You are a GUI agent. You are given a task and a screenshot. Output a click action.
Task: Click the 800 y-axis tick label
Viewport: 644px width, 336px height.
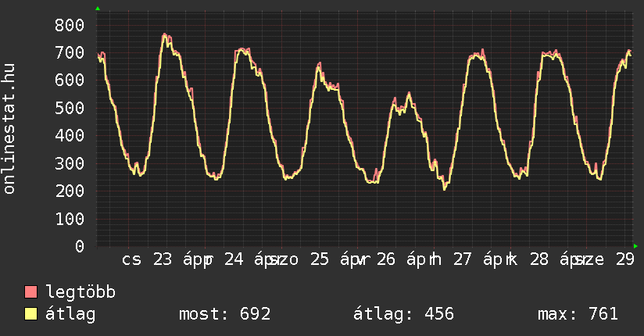click(69, 25)
